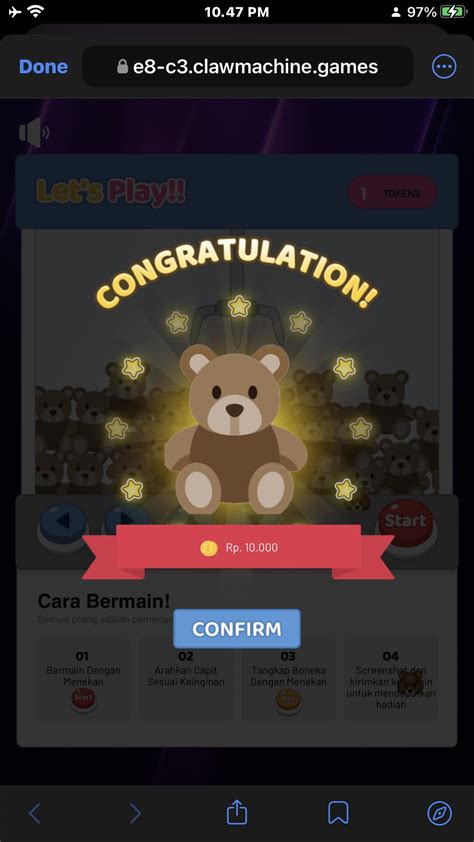Open in Safari compass icon

(x=440, y=814)
